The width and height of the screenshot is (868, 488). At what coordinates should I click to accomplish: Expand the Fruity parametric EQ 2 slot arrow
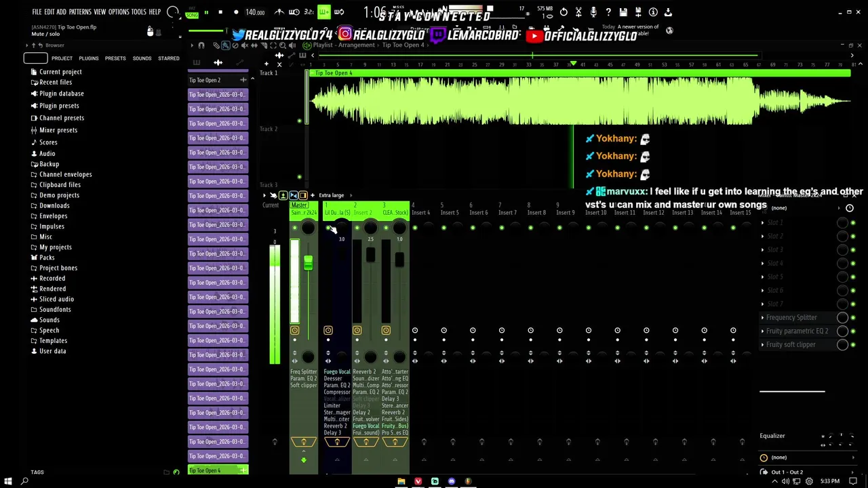tap(762, 331)
